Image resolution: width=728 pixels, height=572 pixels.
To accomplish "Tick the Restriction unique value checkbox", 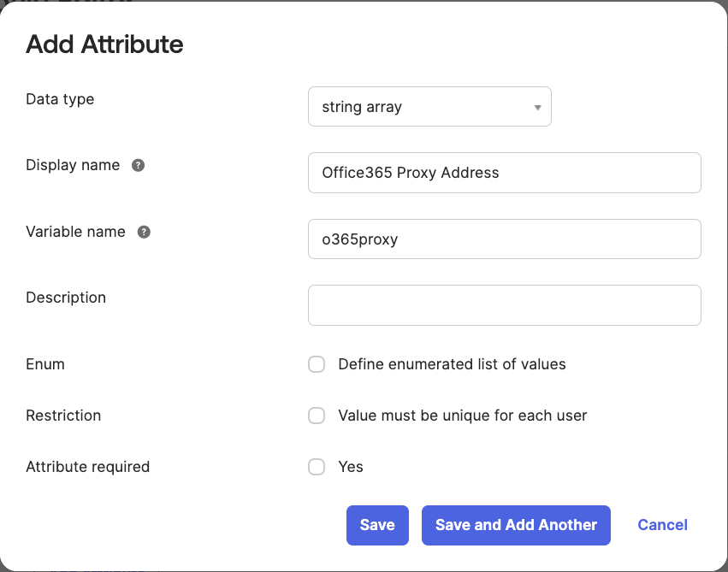I will [317, 416].
